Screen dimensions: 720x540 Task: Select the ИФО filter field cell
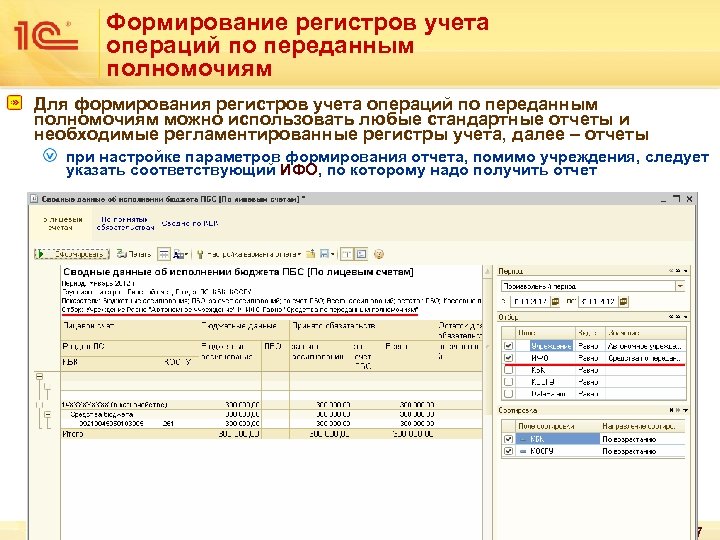(x=545, y=358)
